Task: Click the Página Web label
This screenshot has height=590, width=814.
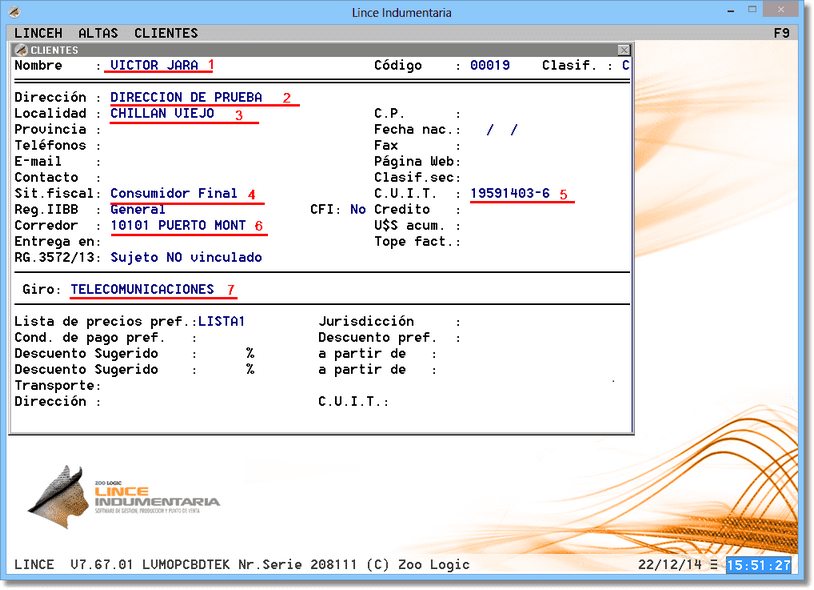Action: [414, 161]
